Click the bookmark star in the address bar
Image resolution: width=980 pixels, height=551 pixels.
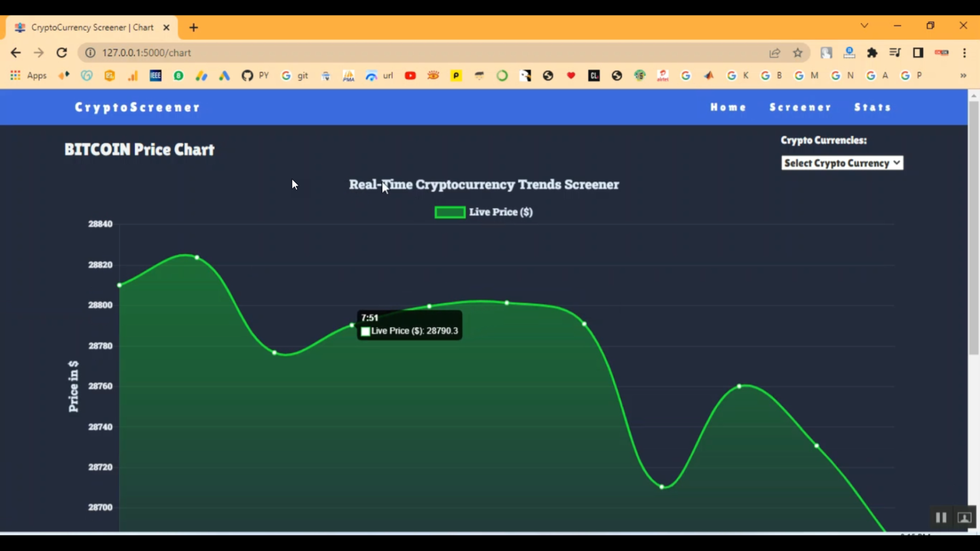coord(797,53)
